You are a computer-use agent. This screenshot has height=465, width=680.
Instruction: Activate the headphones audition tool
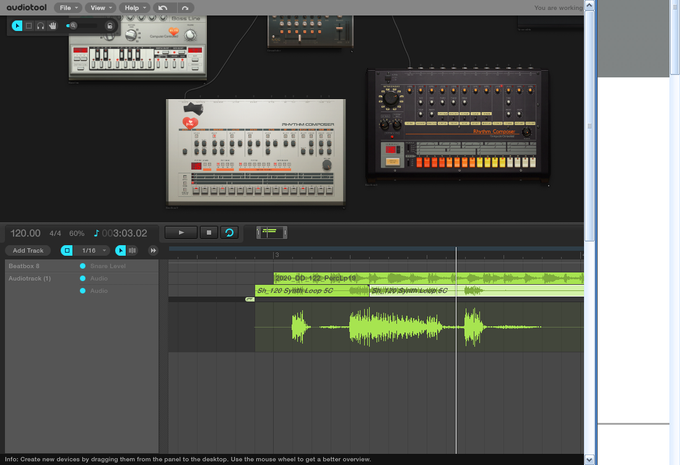[41, 26]
